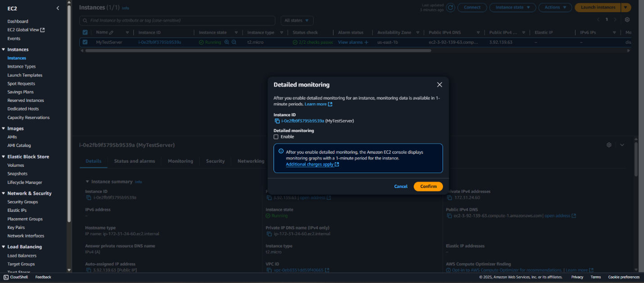The width and height of the screenshot is (644, 283).
Task: Click the refresh instances icon
Action: (450, 8)
